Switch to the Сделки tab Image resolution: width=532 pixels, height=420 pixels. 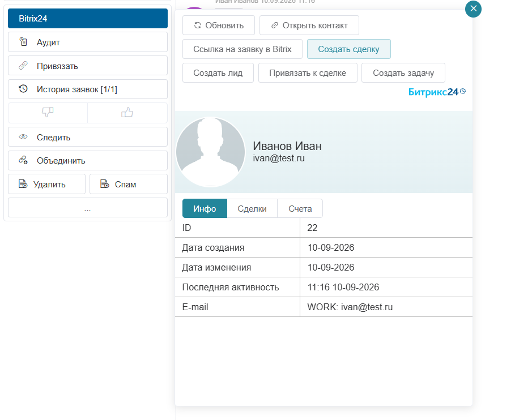[x=252, y=208]
